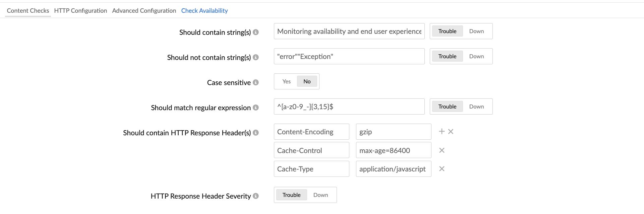
Task: Click info icon beside HTTP Response Header Severity
Action: point(255,196)
